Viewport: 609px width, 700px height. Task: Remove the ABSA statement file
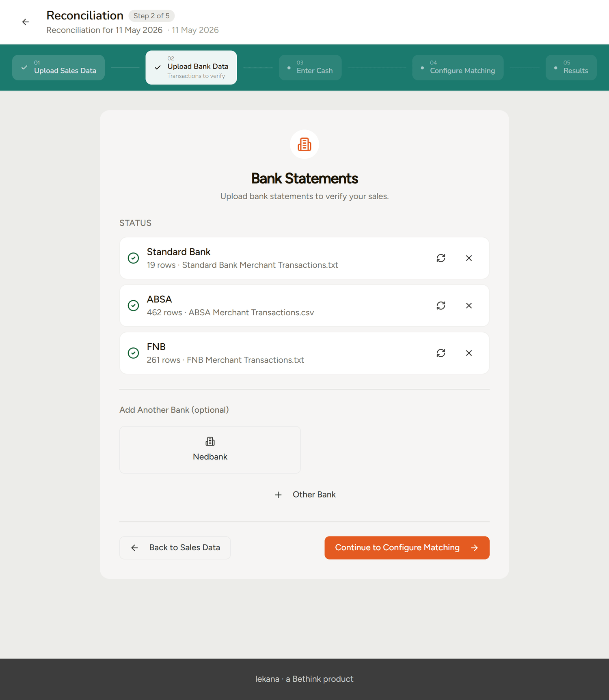click(x=469, y=306)
